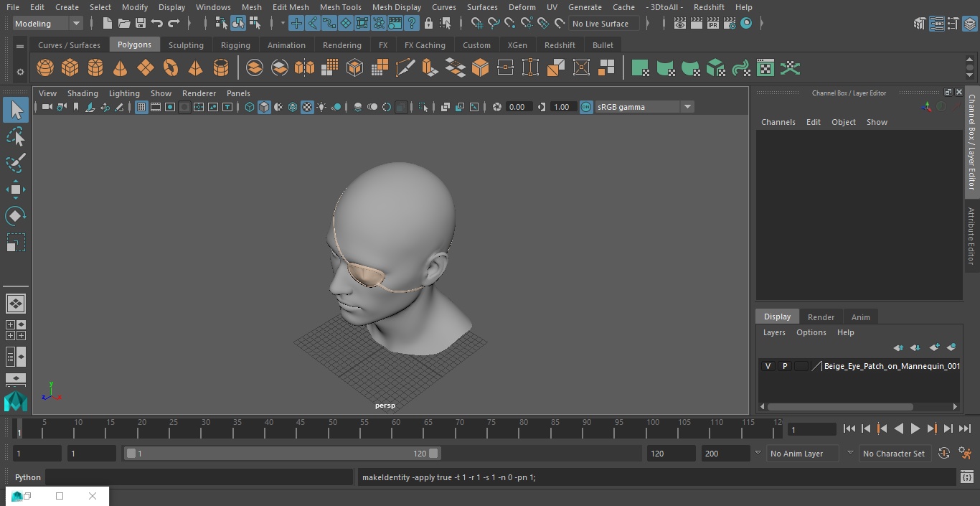Screen dimensions: 980x506
Task: Activate the Select tool in toolbox
Action: click(15, 110)
